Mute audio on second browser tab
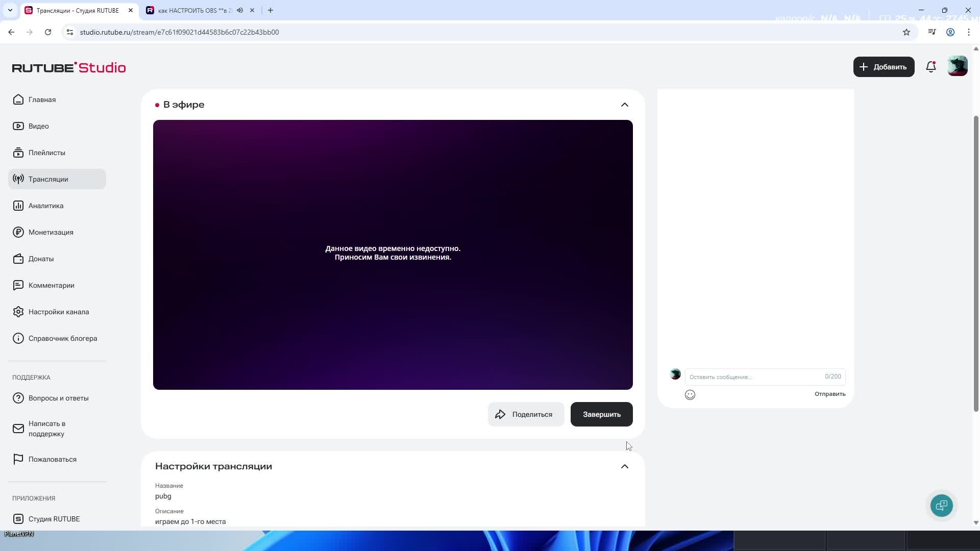Viewport: 980px width, 551px height. pos(240,10)
